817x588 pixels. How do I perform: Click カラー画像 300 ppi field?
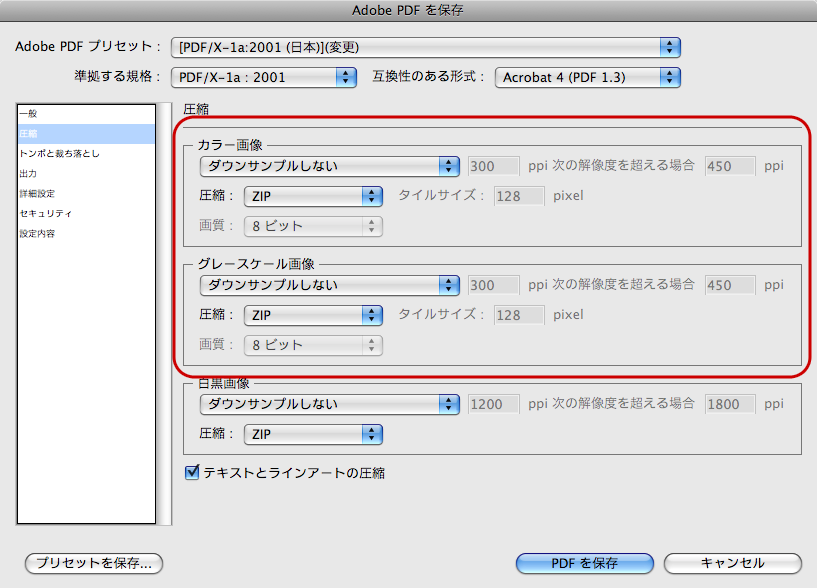point(493,166)
